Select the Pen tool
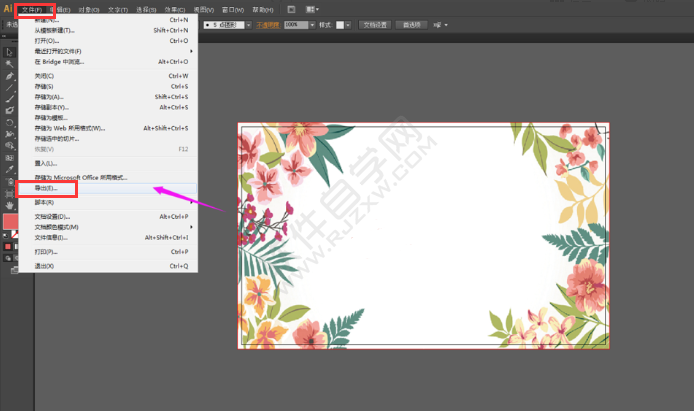Viewport: 694px width, 411px height. (9, 75)
